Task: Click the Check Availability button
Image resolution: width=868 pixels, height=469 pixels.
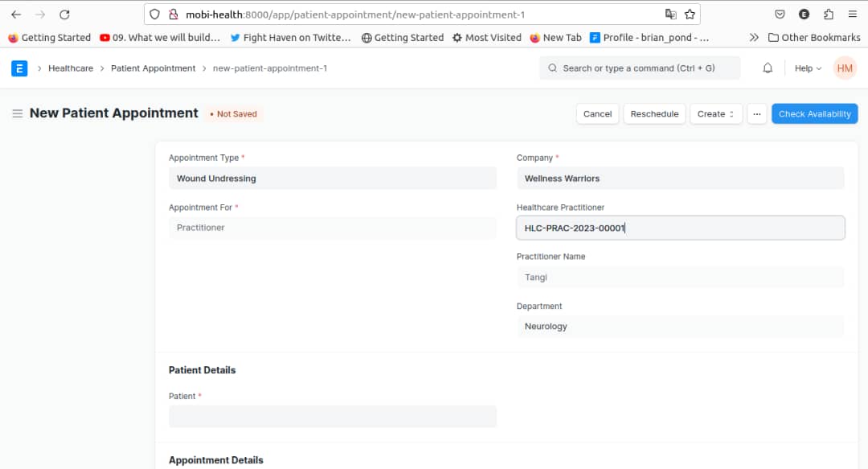Action: tap(815, 113)
